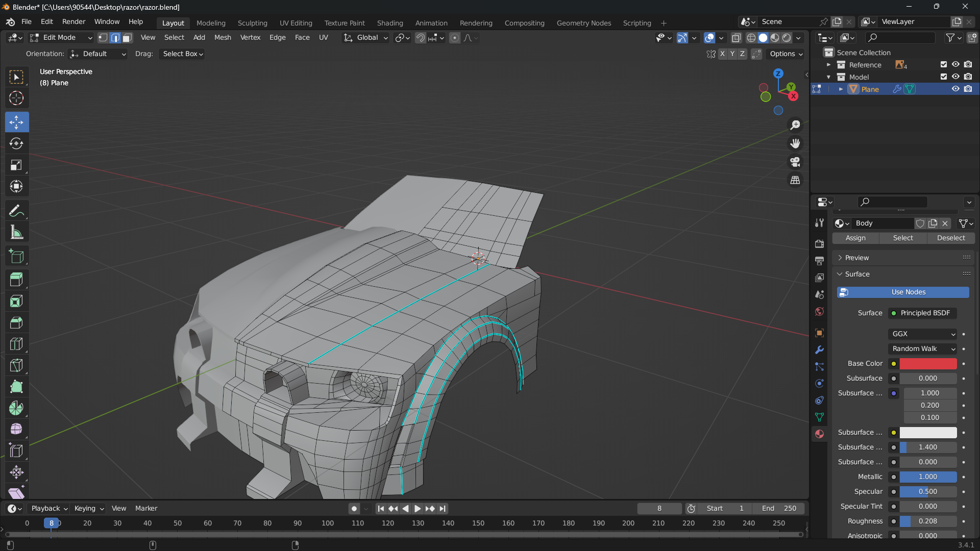Expand the Preview panel
Screen dimensions: 980x551
856,258
